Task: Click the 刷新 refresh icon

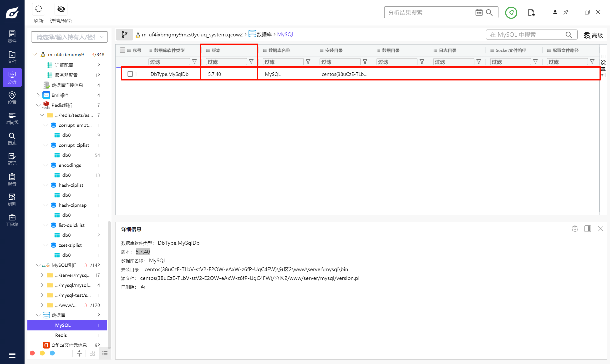Action: pyautogui.click(x=39, y=9)
